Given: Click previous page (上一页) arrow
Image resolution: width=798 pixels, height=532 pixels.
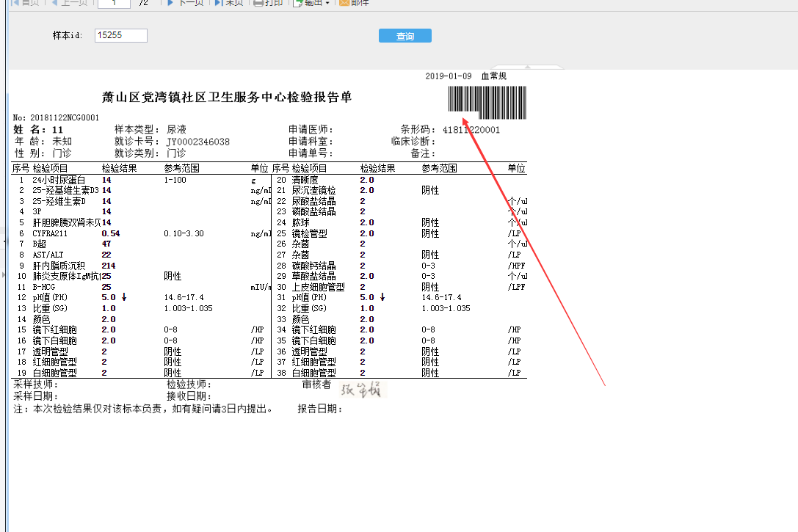Looking at the screenshot, I should [55, 3].
